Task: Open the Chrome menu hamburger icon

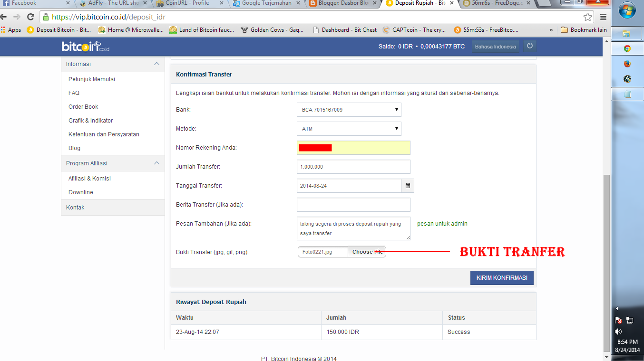Action: click(603, 17)
